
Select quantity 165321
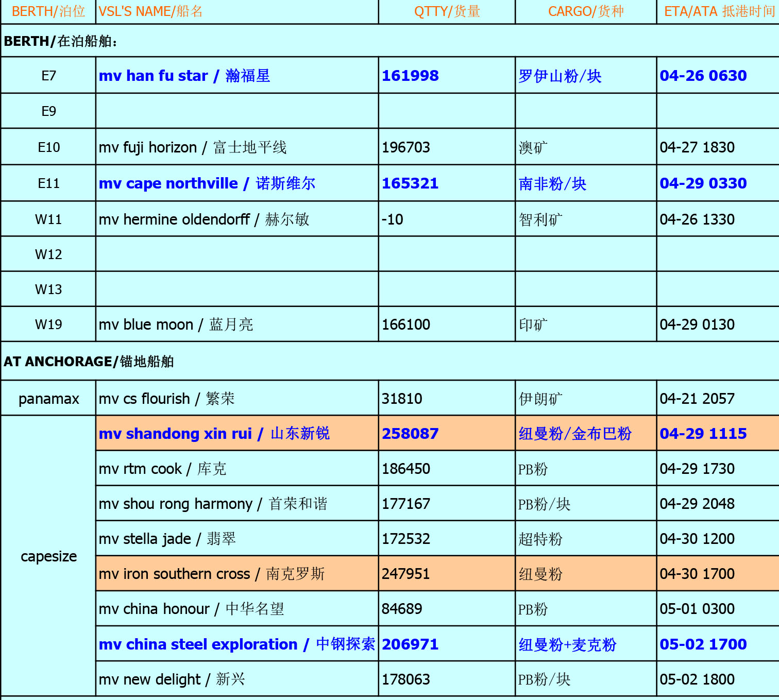(447, 183)
